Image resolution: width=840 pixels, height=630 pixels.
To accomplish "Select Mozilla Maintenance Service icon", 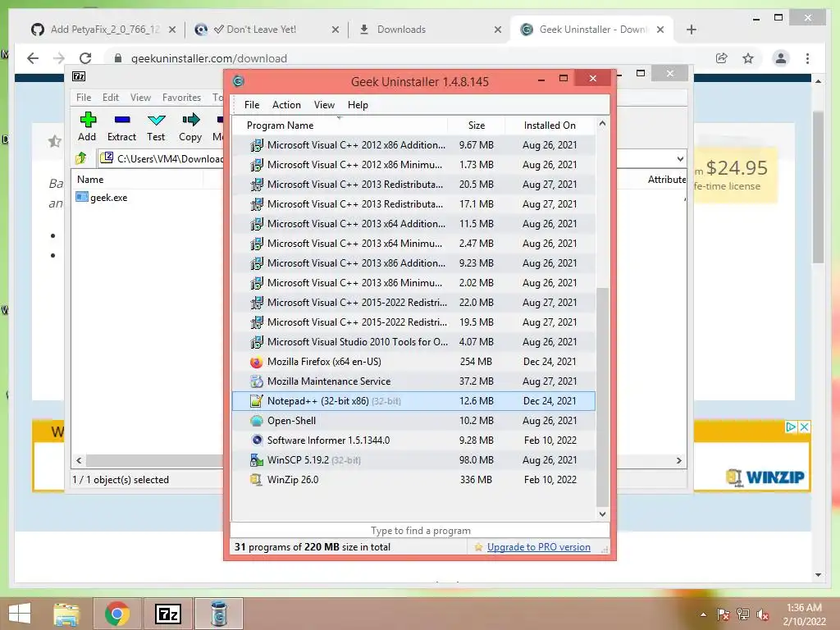I will (257, 381).
